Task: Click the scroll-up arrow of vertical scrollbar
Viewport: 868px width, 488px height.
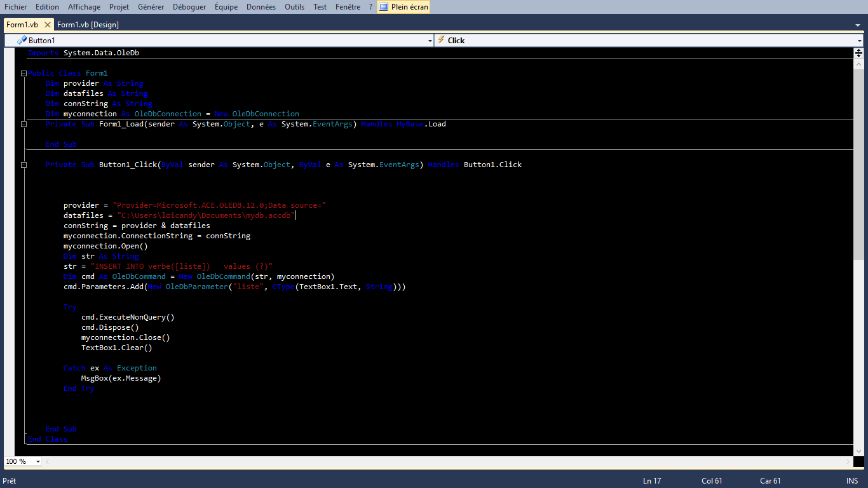Action: (858, 64)
